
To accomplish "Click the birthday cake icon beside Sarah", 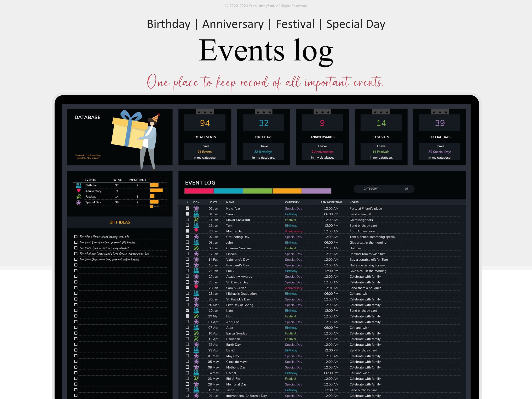I will 196,214.
